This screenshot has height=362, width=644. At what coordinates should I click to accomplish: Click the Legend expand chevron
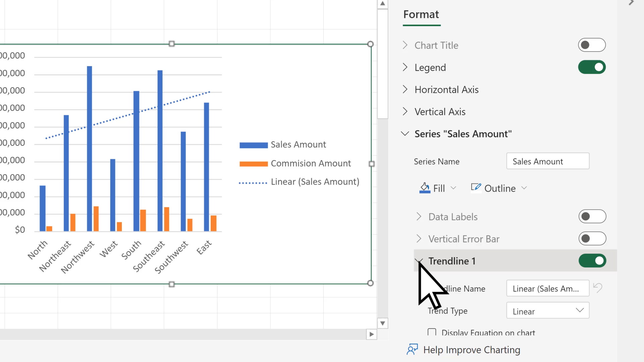pyautogui.click(x=405, y=67)
